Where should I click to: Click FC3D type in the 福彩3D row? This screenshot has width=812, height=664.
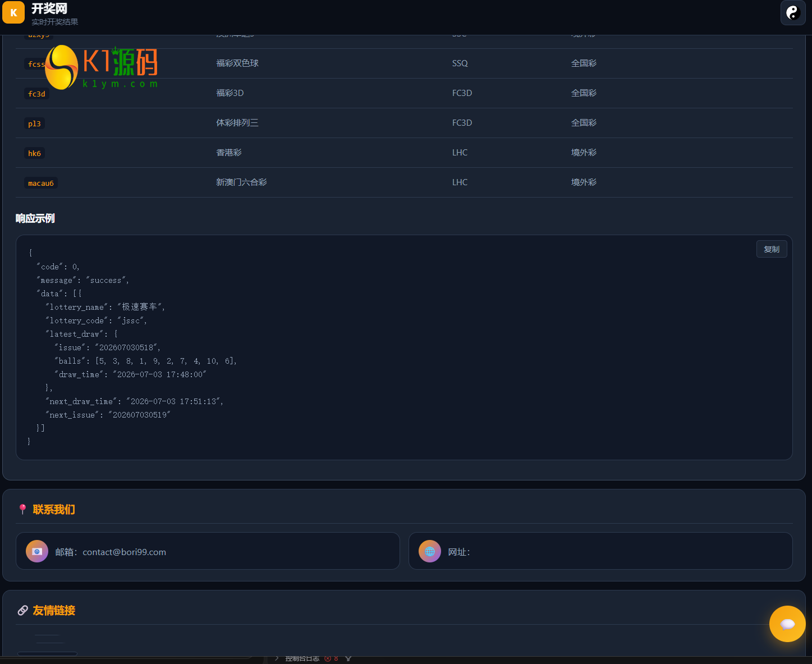[462, 93]
